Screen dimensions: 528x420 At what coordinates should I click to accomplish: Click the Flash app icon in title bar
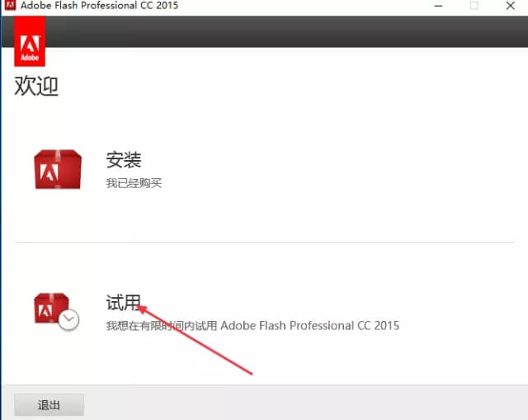pyautogui.click(x=10, y=5)
